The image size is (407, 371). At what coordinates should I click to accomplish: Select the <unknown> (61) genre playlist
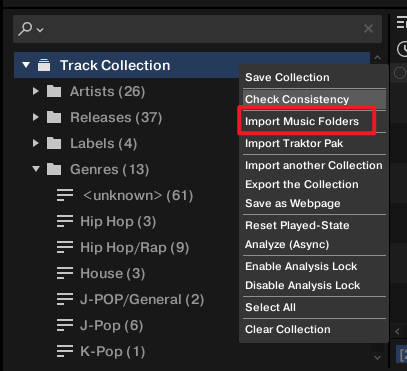pos(138,195)
